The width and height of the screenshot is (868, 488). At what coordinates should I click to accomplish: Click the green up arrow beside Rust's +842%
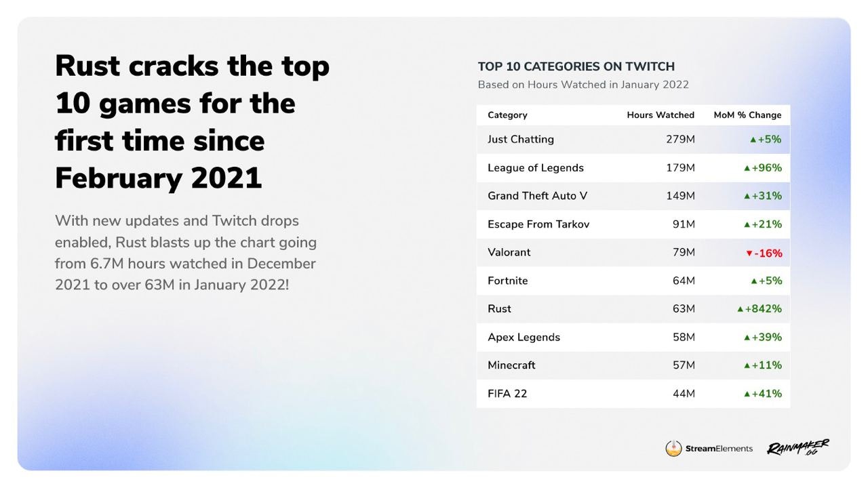[741, 310]
